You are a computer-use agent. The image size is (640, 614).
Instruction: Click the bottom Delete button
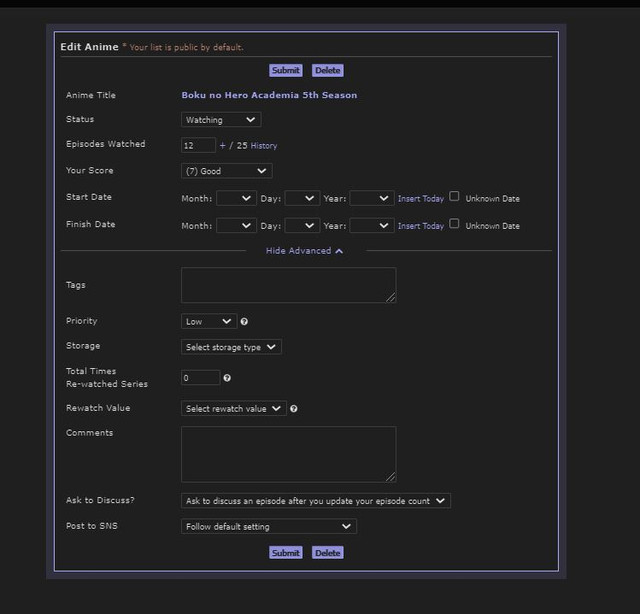[x=327, y=553]
